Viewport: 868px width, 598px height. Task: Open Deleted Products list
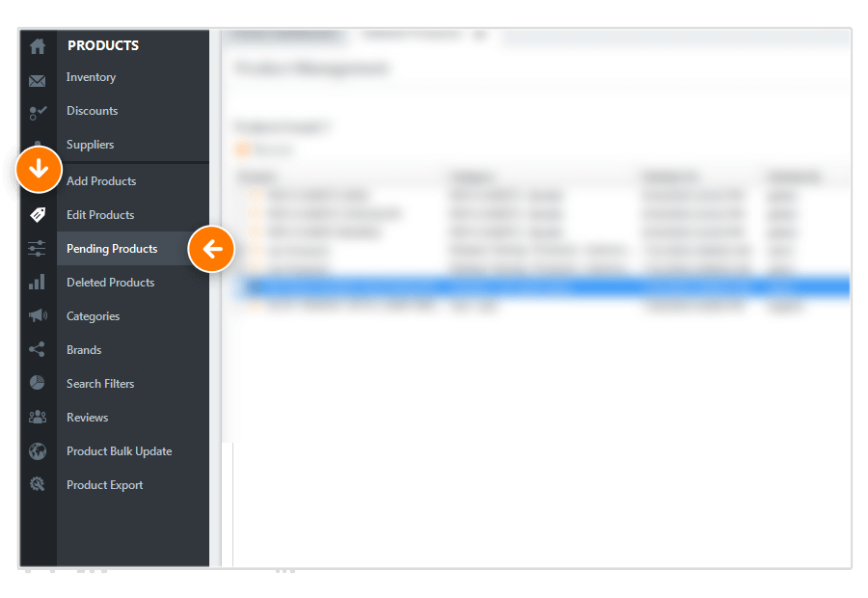click(110, 283)
